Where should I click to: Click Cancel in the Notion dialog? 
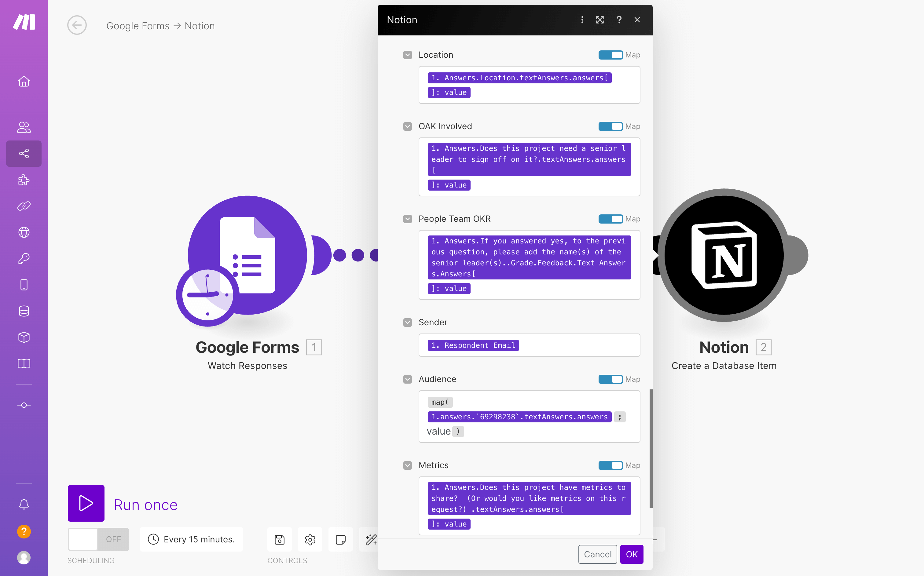597,555
